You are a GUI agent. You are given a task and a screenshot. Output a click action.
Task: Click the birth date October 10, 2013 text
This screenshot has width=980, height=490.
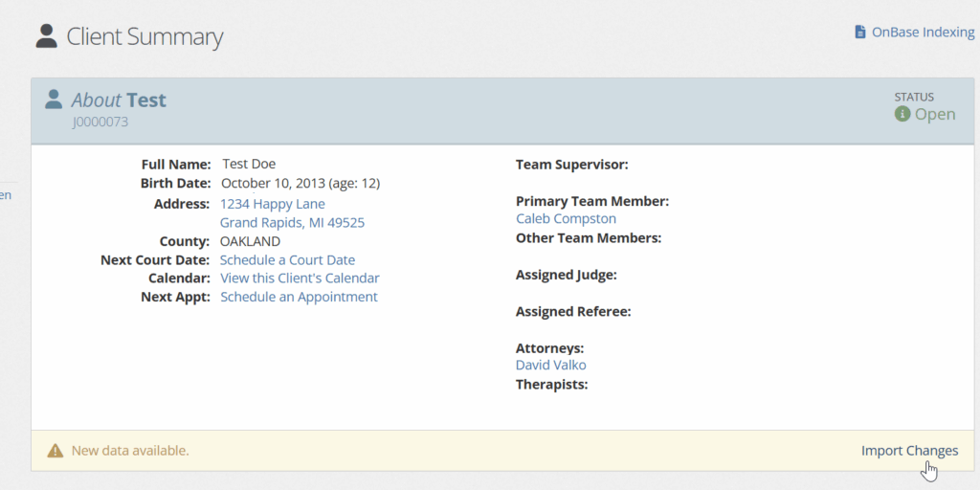click(273, 184)
